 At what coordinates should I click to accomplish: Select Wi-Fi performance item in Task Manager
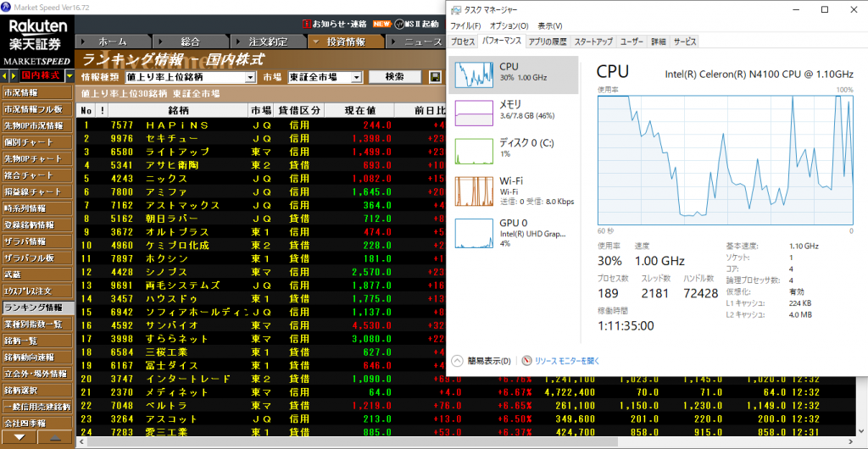pyautogui.click(x=513, y=191)
